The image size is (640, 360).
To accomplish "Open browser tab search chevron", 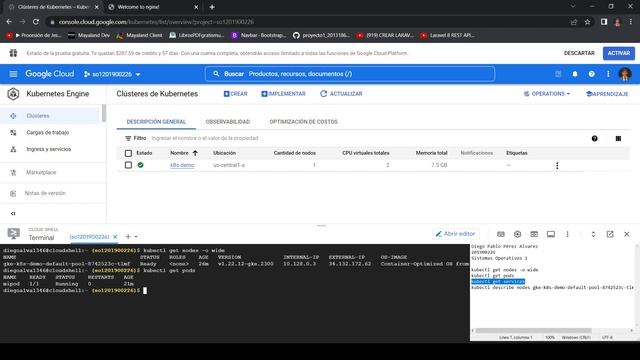I will [x=573, y=7].
